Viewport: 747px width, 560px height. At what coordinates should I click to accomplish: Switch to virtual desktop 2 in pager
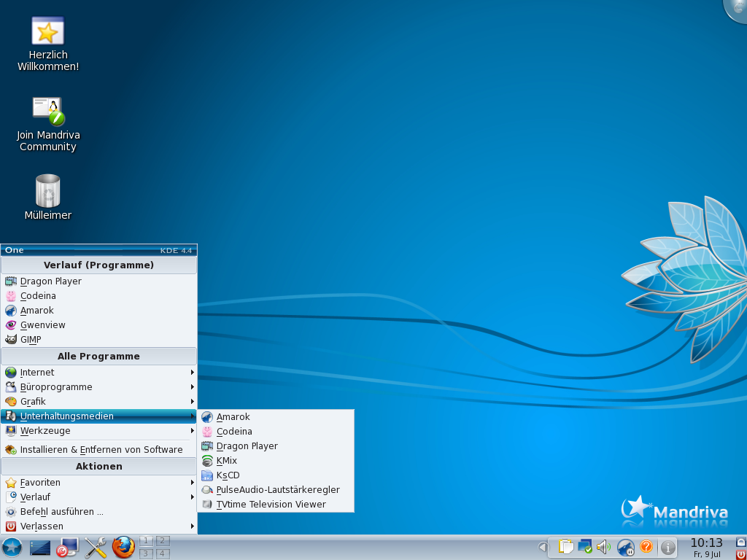(163, 540)
